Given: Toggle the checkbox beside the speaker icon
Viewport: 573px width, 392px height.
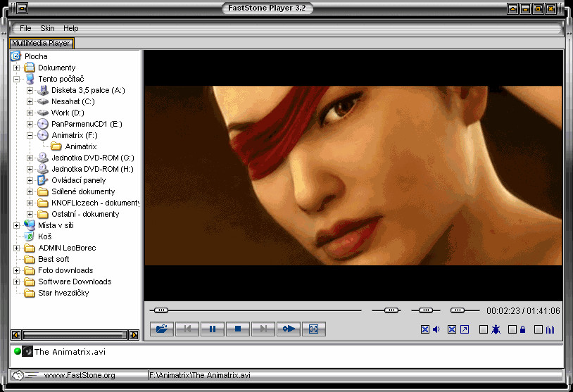Looking at the screenshot, I should tap(425, 329).
